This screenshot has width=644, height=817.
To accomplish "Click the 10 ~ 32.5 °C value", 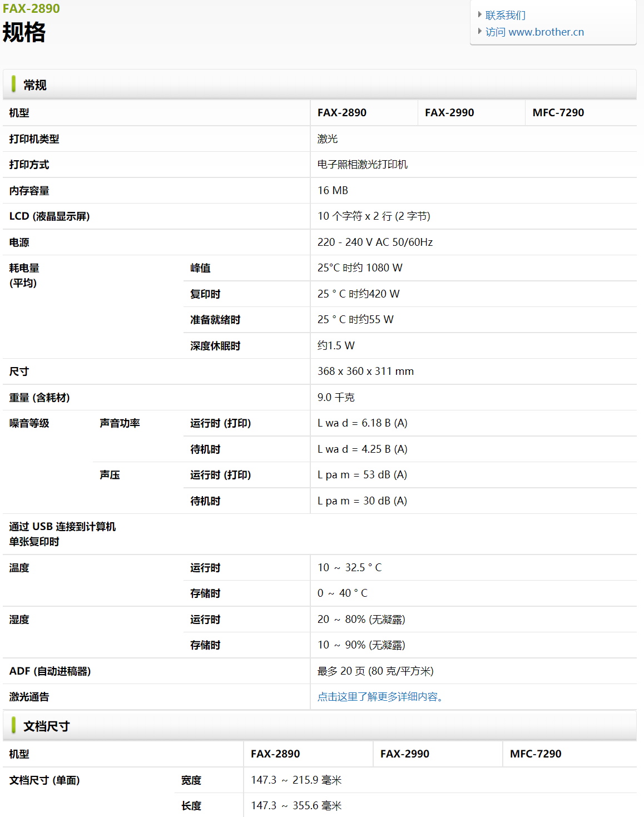I will [349, 567].
